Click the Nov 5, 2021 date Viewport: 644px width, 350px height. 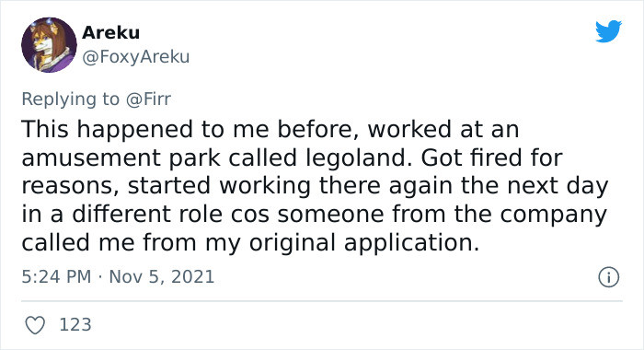tap(162, 276)
